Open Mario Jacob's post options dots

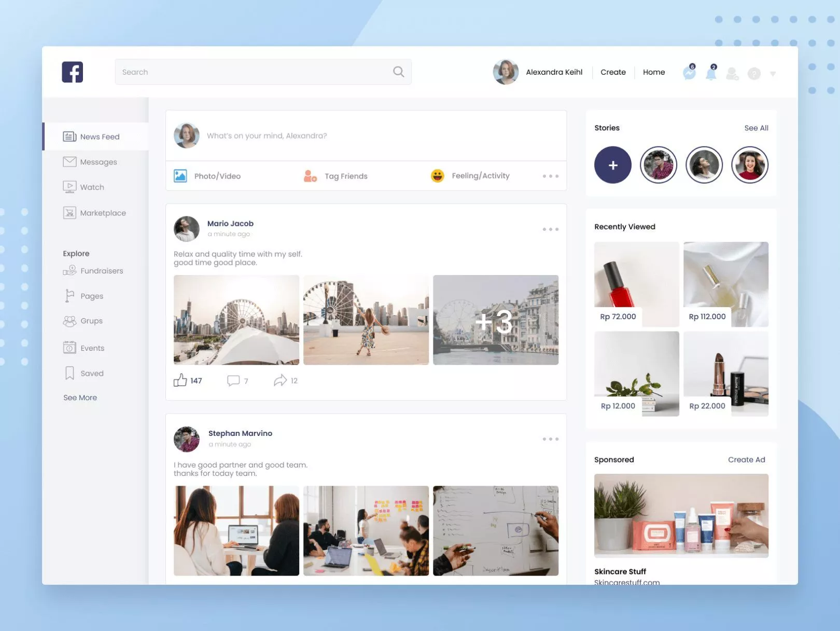(550, 229)
